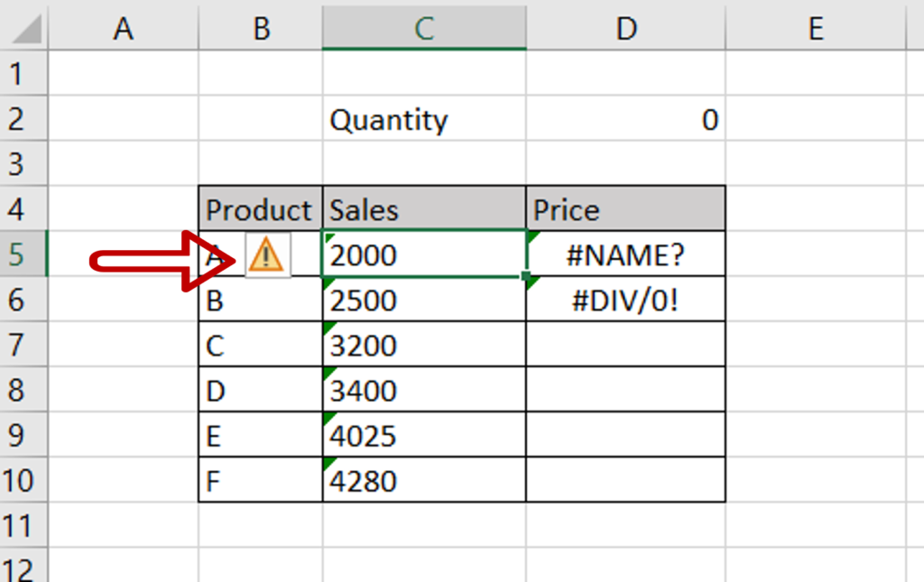Select row 5 header
Screen dimensions: 924x582
[x=22, y=254]
